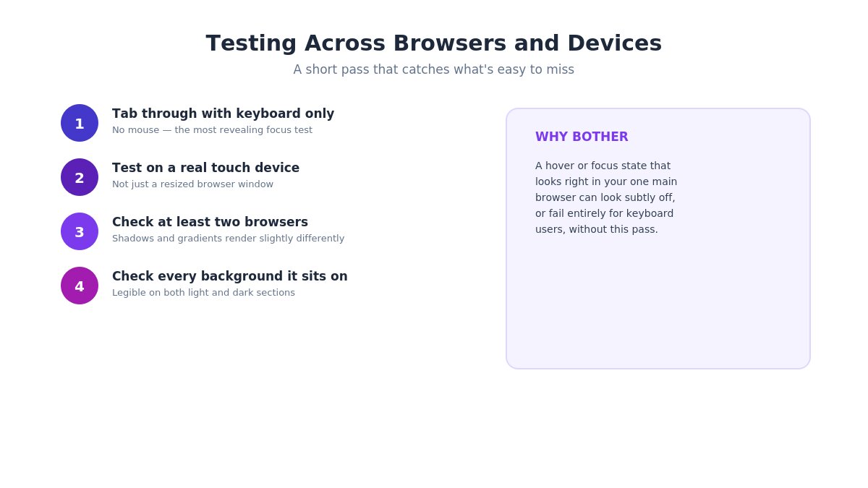Select the 'Check at least two browsers' heading
This screenshot has height=488, width=868.
(x=210, y=222)
